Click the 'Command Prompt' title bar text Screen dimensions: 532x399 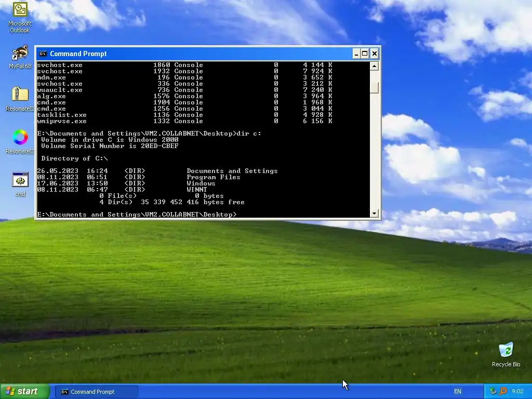pyautogui.click(x=78, y=54)
